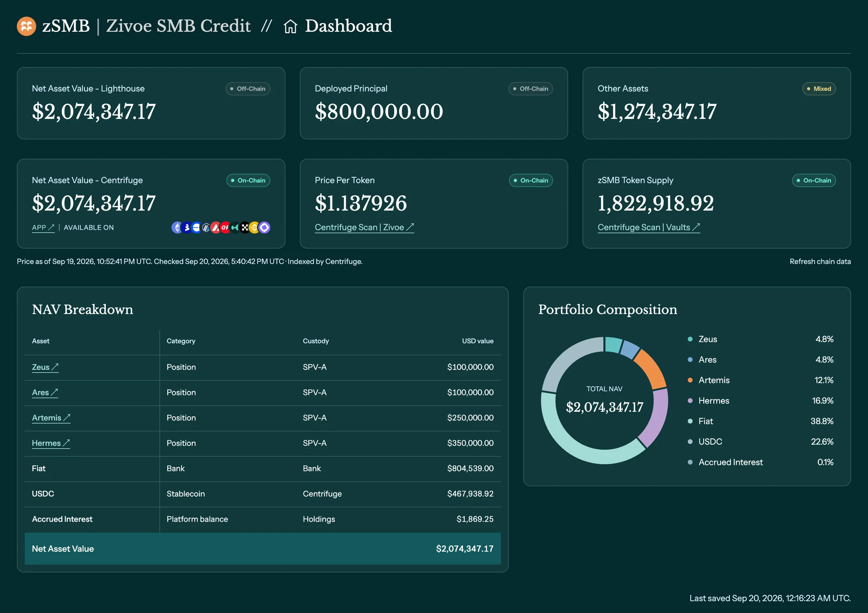
Task: Click Off-Chain badge on Lighthouse NAV card
Action: pos(248,89)
